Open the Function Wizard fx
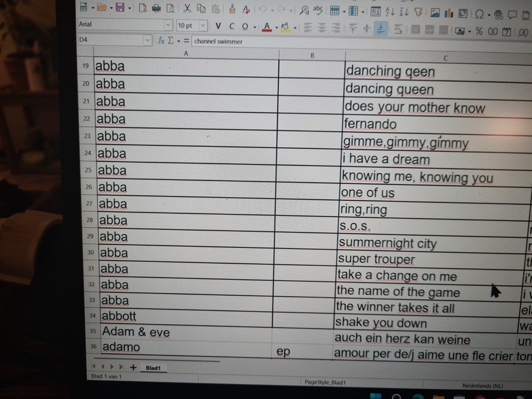This screenshot has width=532, height=399. click(x=161, y=41)
